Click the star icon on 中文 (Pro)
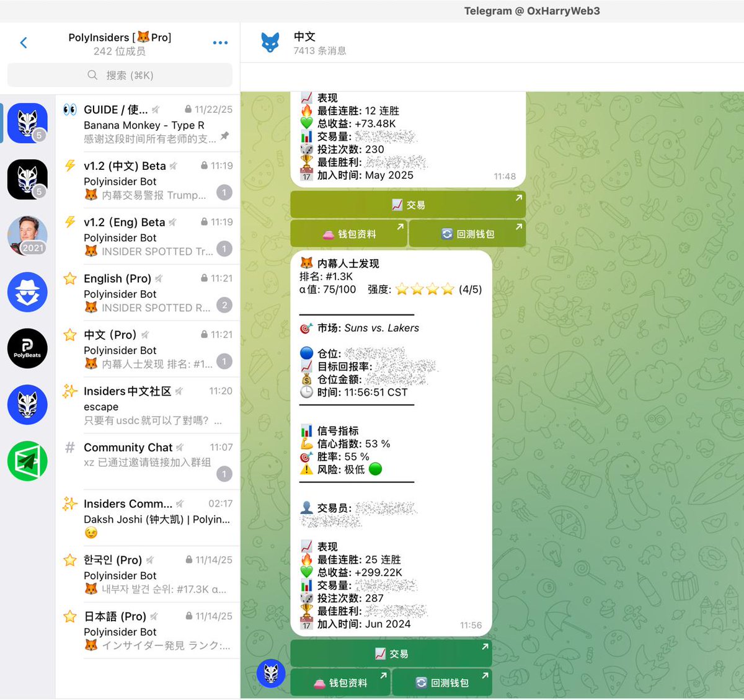This screenshot has width=744, height=700. 70,335
